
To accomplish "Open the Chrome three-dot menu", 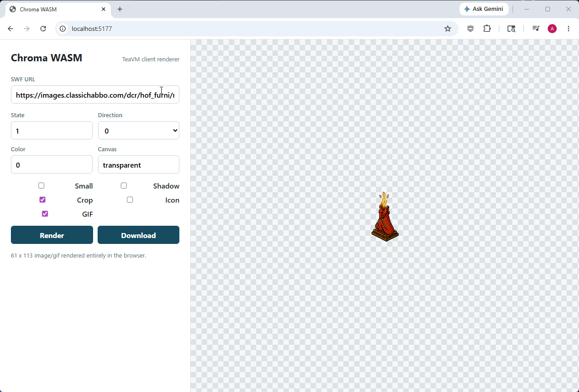I will pyautogui.click(x=569, y=29).
